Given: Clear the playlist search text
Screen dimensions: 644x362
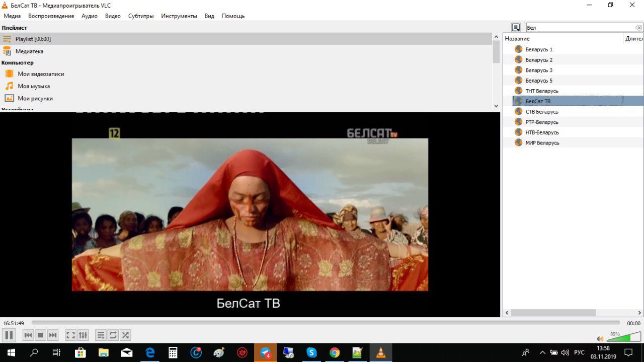Looking at the screenshot, I should [638, 28].
